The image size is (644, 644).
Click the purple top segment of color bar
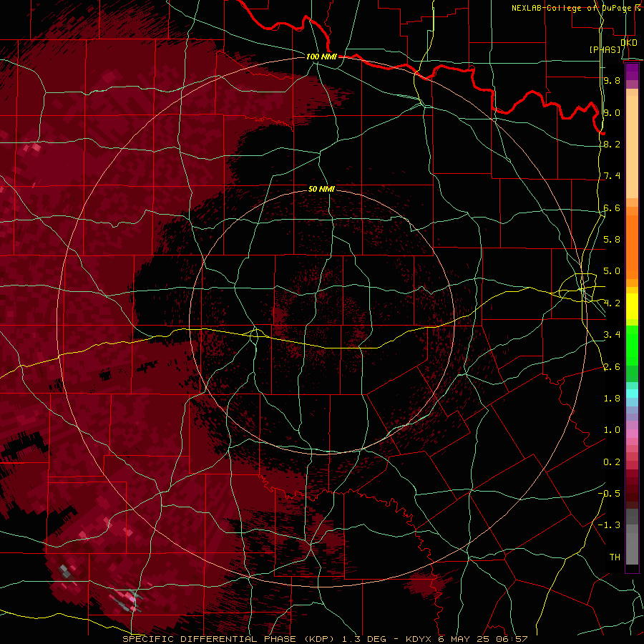632,72
